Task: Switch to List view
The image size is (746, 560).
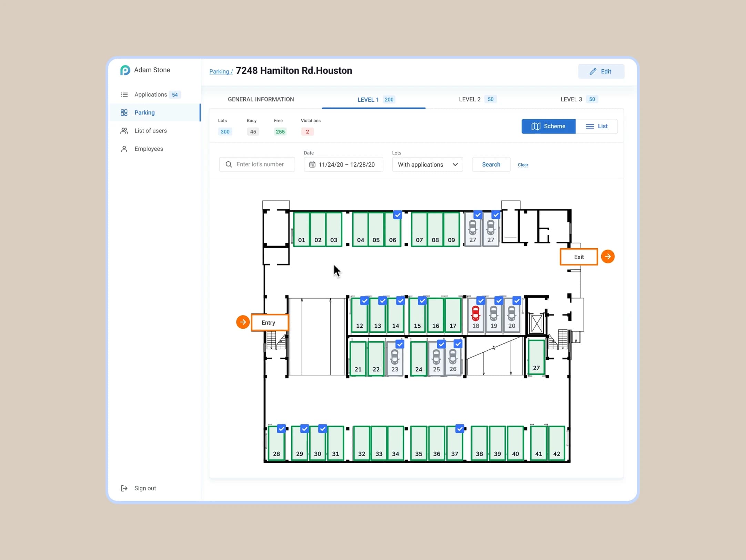Action: pos(596,126)
